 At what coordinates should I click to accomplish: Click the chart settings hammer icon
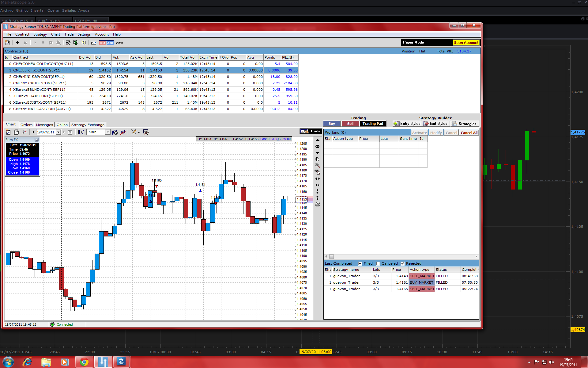pos(146,132)
